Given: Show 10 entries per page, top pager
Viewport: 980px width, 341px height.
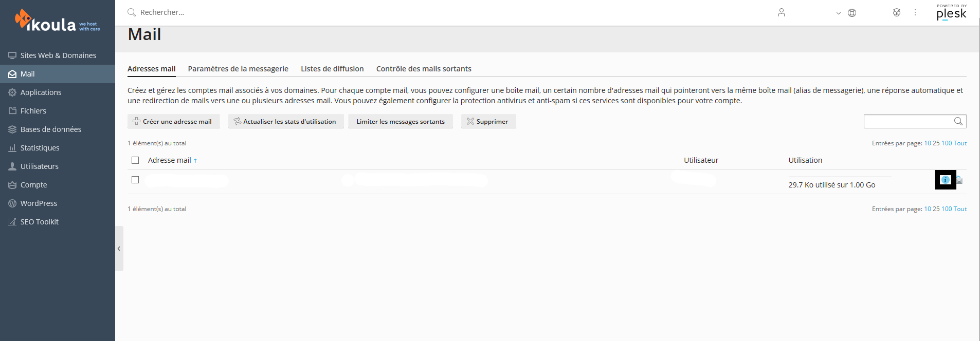Looking at the screenshot, I should 928,143.
